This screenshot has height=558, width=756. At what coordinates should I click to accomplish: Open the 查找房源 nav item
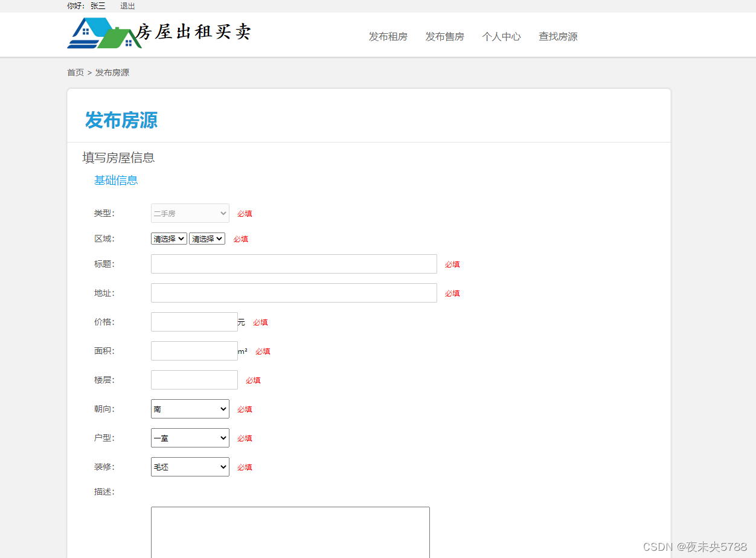558,37
